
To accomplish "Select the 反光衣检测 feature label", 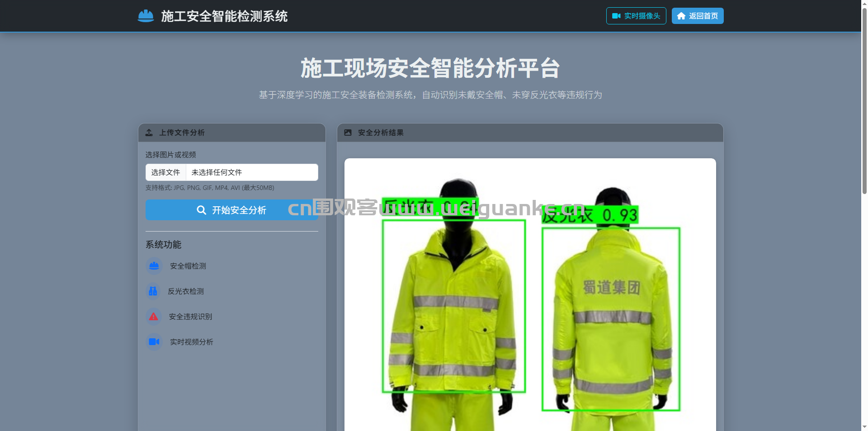I will 186,291.
